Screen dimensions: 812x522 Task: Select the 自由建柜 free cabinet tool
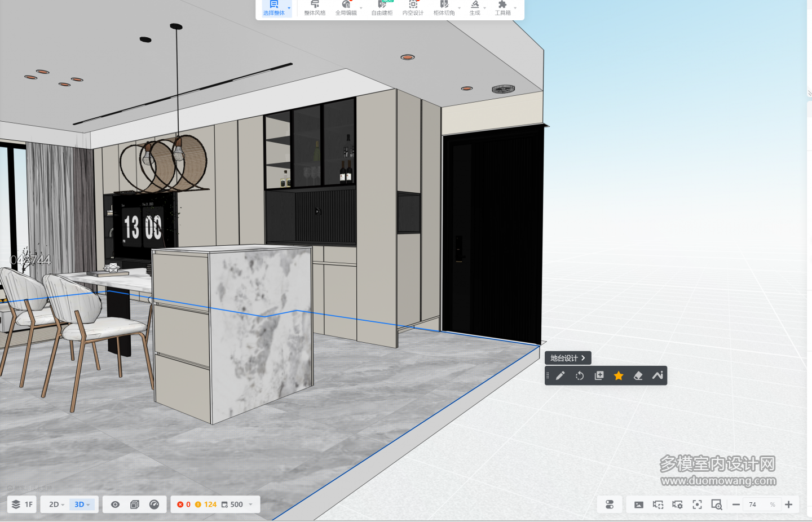[382, 8]
